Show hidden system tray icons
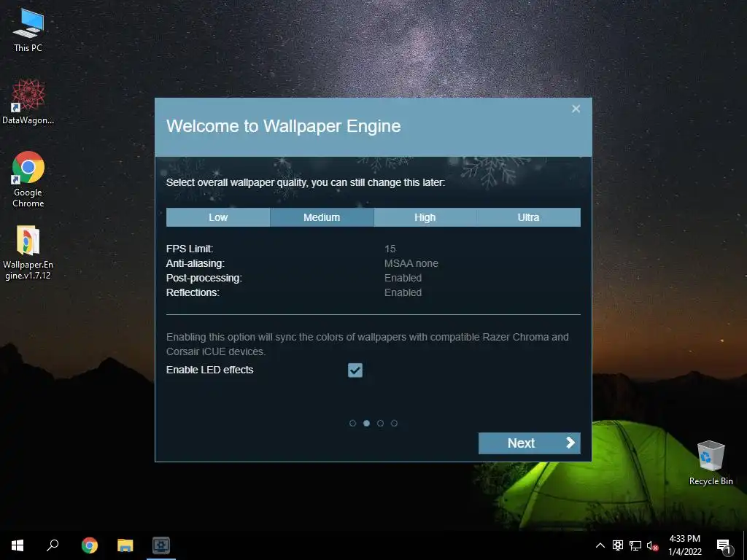This screenshot has width=747, height=560. pos(600,545)
